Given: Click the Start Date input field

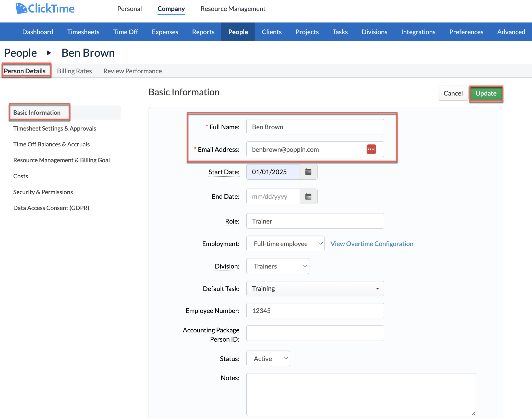Looking at the screenshot, I should (x=273, y=172).
